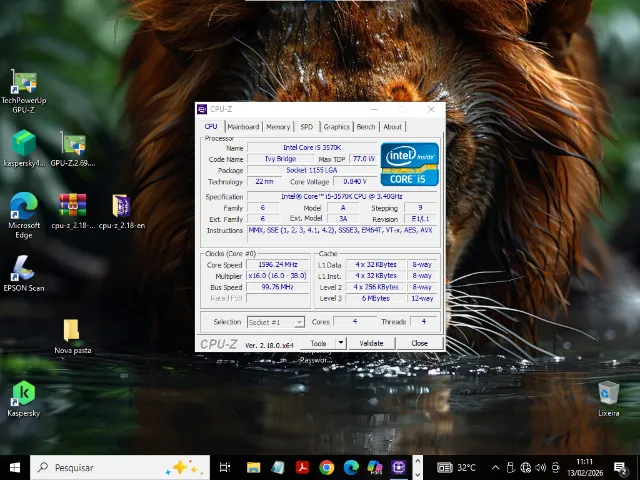Open the network tray icon

click(x=526, y=467)
